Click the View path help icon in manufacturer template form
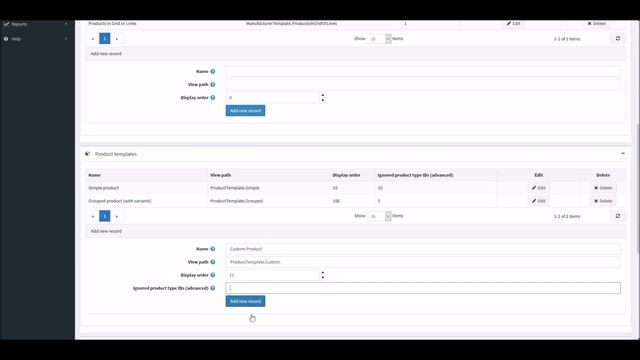Screen dimensions: 640x360 (x=213, y=84)
